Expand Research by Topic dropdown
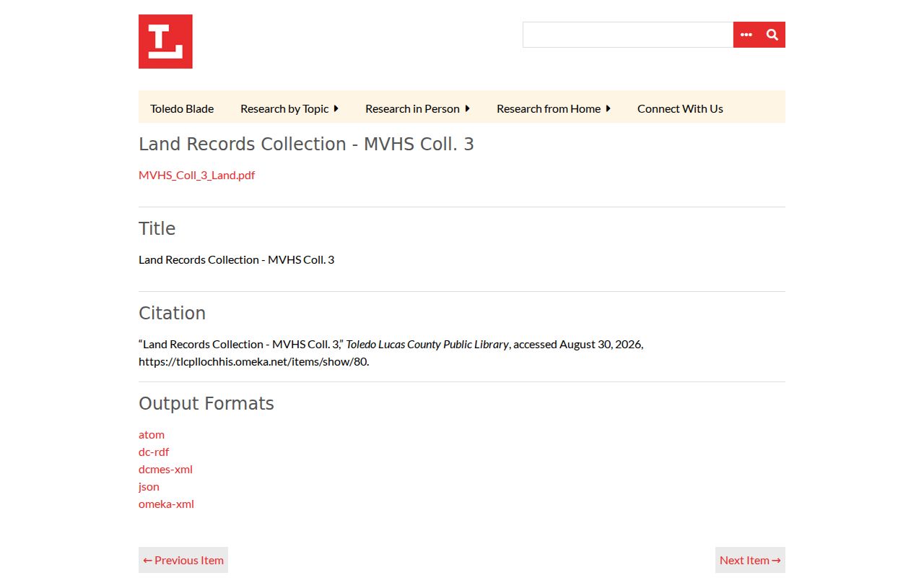Image resolution: width=924 pixels, height=578 pixels. click(x=289, y=108)
